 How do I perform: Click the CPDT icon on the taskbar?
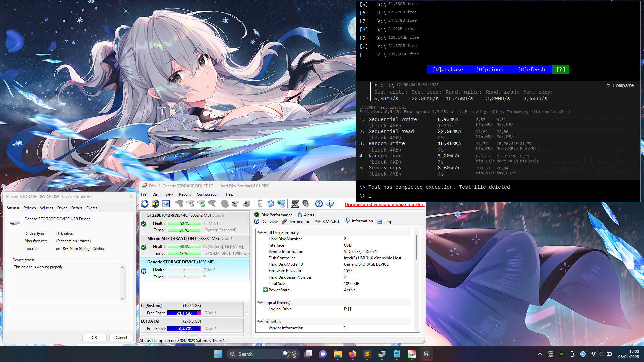pyautogui.click(x=426, y=354)
